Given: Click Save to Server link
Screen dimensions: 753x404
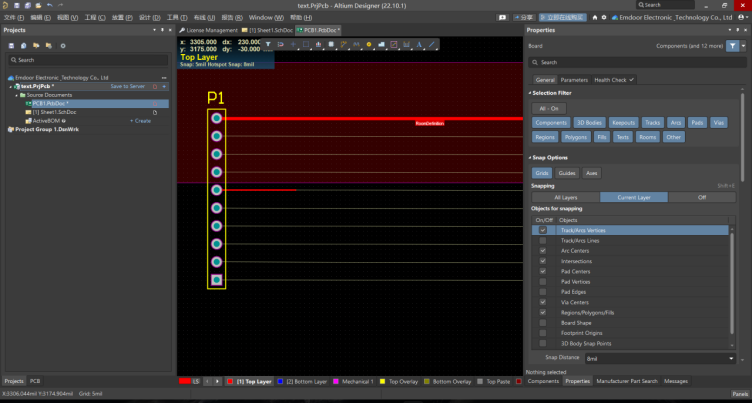Looking at the screenshot, I should (x=127, y=86).
